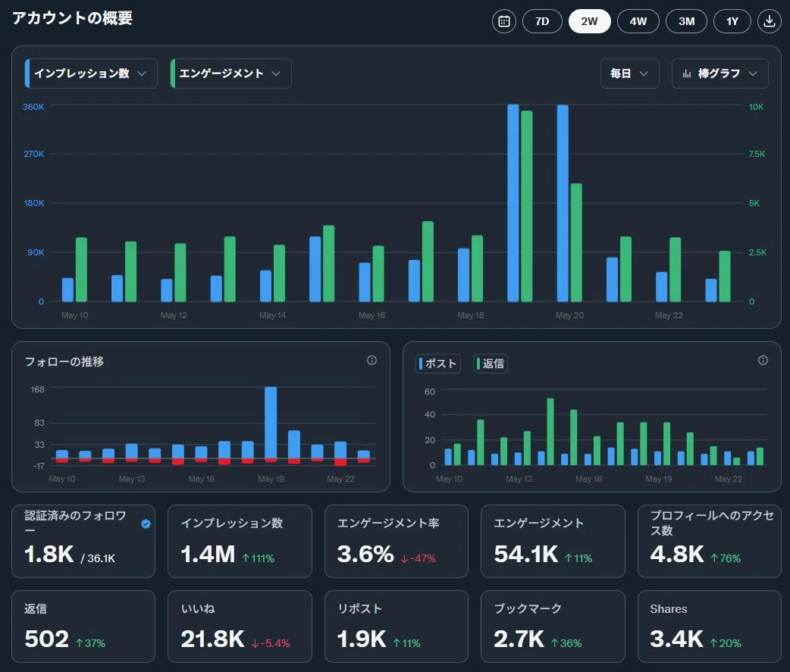Toggle the ポスト series in chart

click(x=438, y=364)
